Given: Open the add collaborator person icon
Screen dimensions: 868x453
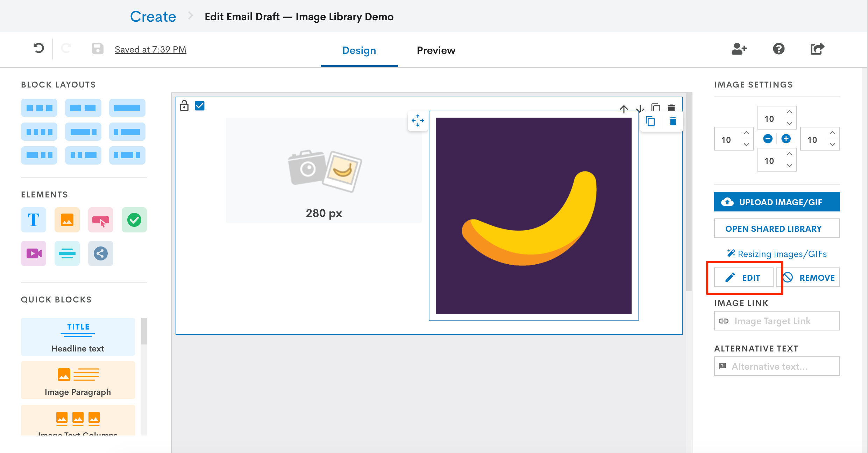Looking at the screenshot, I should click(x=739, y=49).
